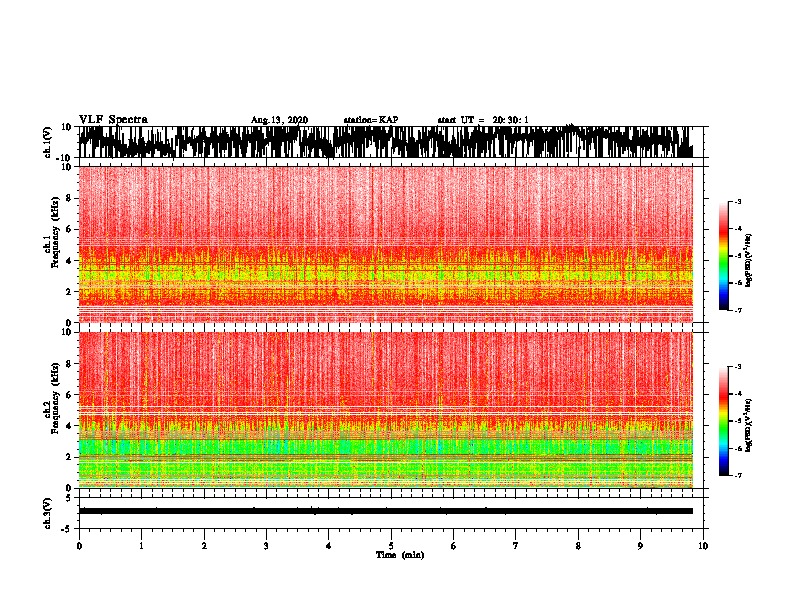Click time axis tick label '9'
This screenshot has height=612, width=792.
[640, 546]
